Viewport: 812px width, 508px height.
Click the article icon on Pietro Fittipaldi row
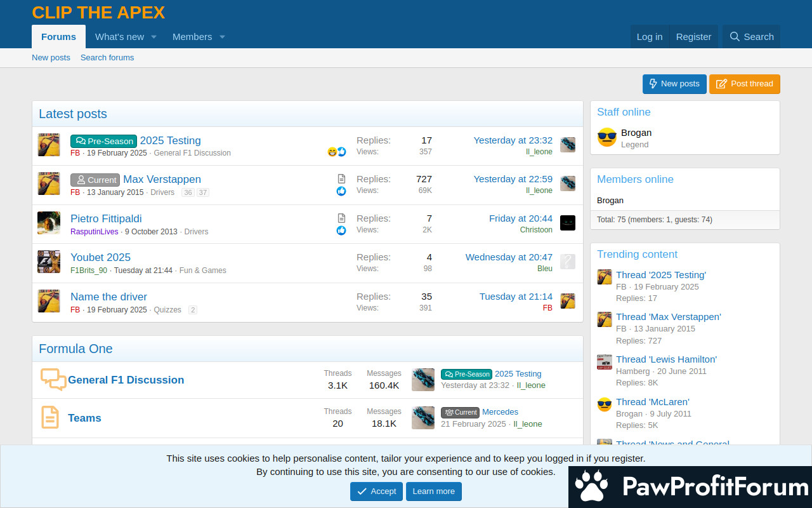341,218
